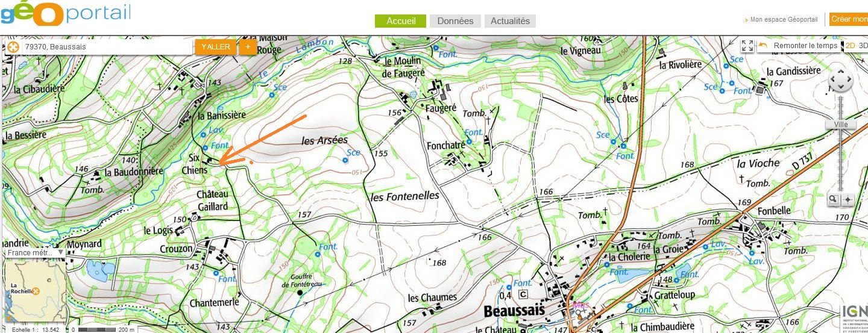Pan the map right with the right arrow
Image resolution: width=868 pixels, height=333 pixels.
coord(849,80)
